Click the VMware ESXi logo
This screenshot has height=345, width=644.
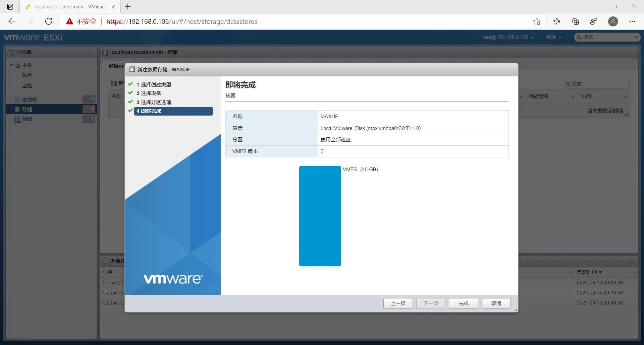pyautogui.click(x=34, y=37)
